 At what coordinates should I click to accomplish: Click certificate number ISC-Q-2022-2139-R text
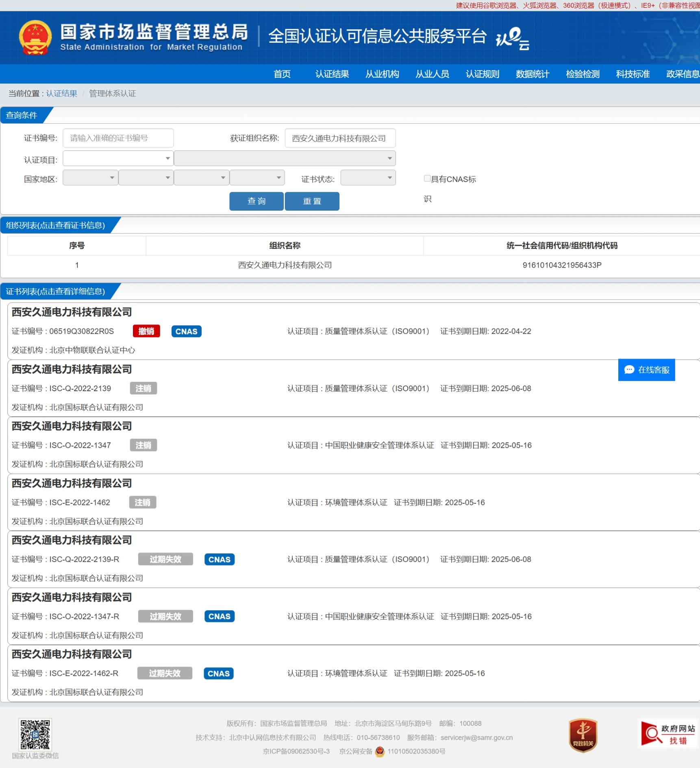click(x=84, y=559)
